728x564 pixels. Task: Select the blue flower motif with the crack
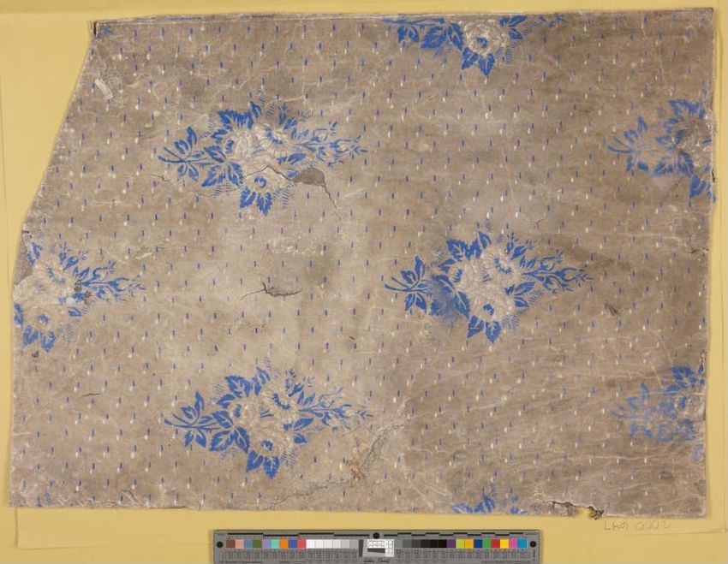(257, 154)
